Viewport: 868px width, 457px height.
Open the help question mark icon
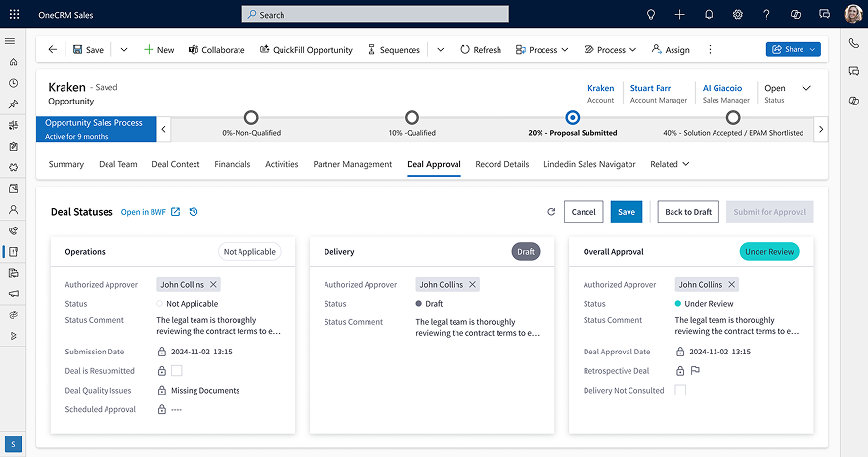[766, 15]
